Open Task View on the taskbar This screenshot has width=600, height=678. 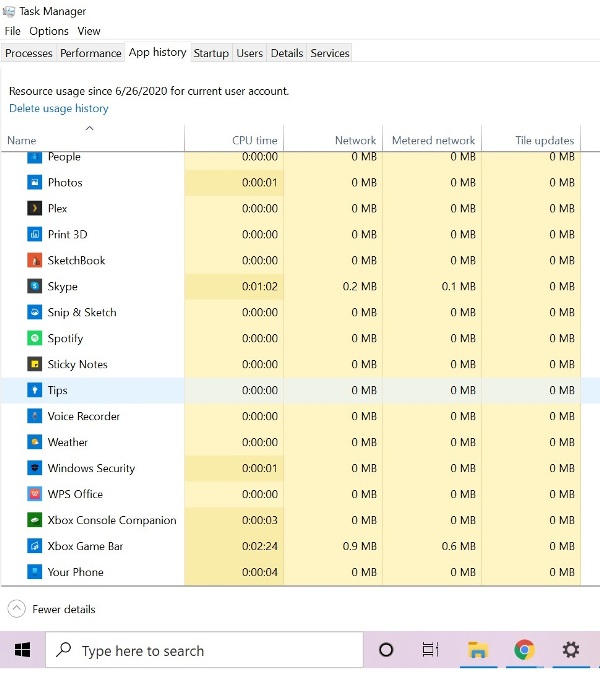[430, 649]
